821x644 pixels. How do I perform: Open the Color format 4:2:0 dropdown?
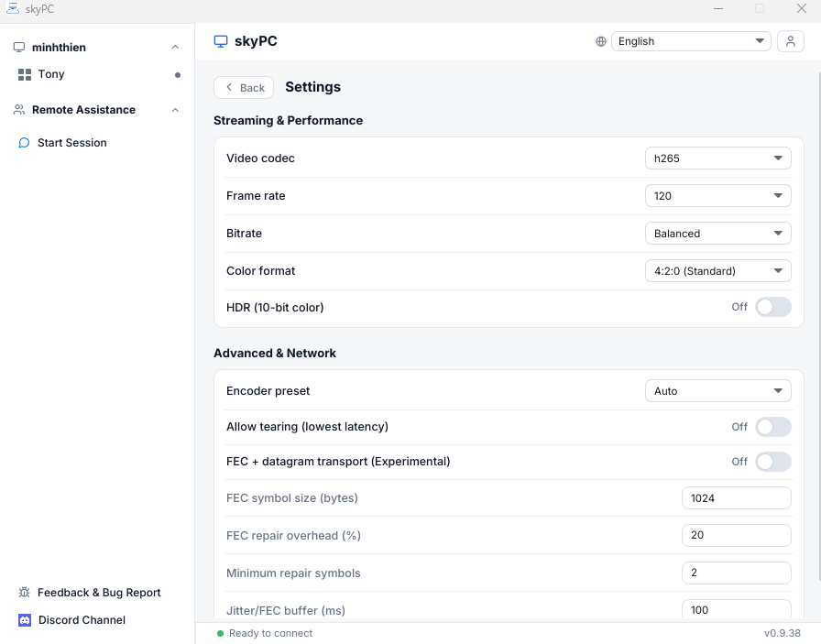pyautogui.click(x=717, y=270)
